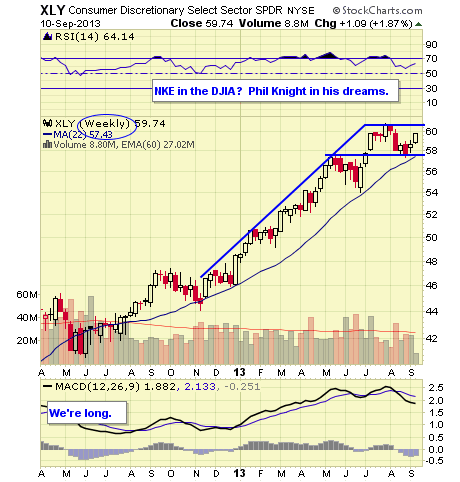Click the 46 mark on the price scale
460x482 pixels.
431,285
